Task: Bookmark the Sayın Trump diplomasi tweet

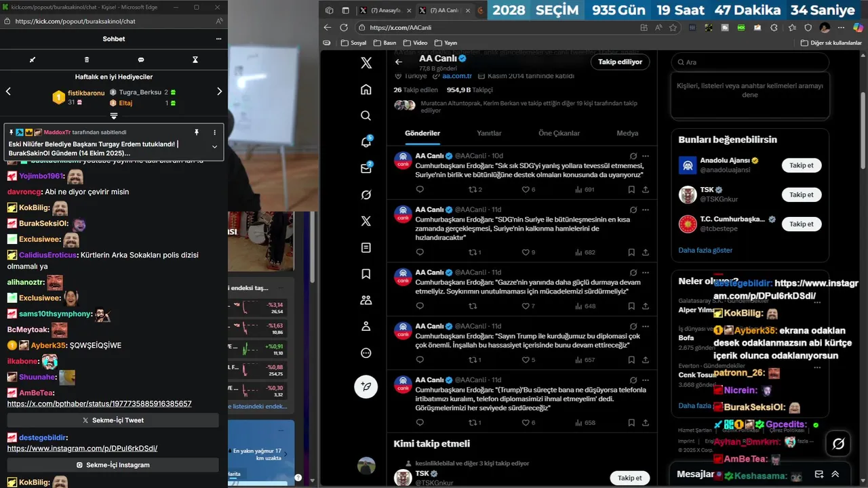Action: pos(631,360)
